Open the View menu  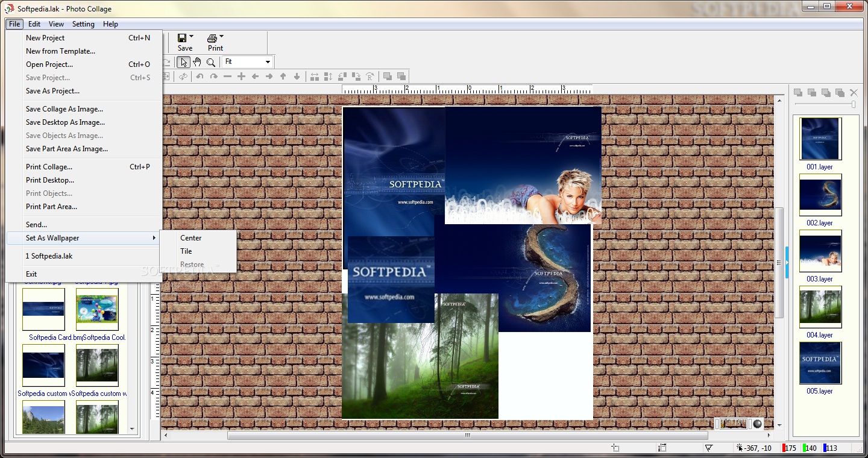56,24
